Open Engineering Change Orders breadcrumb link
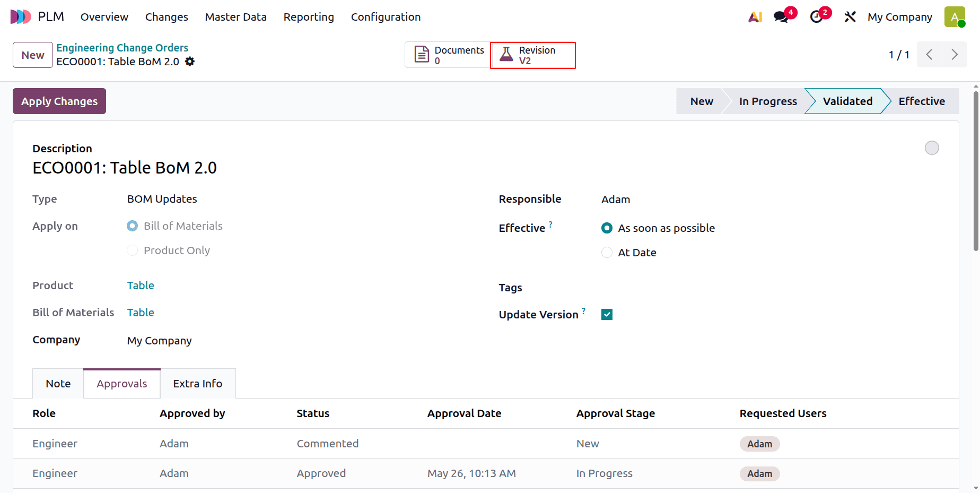The image size is (980, 493). point(122,48)
